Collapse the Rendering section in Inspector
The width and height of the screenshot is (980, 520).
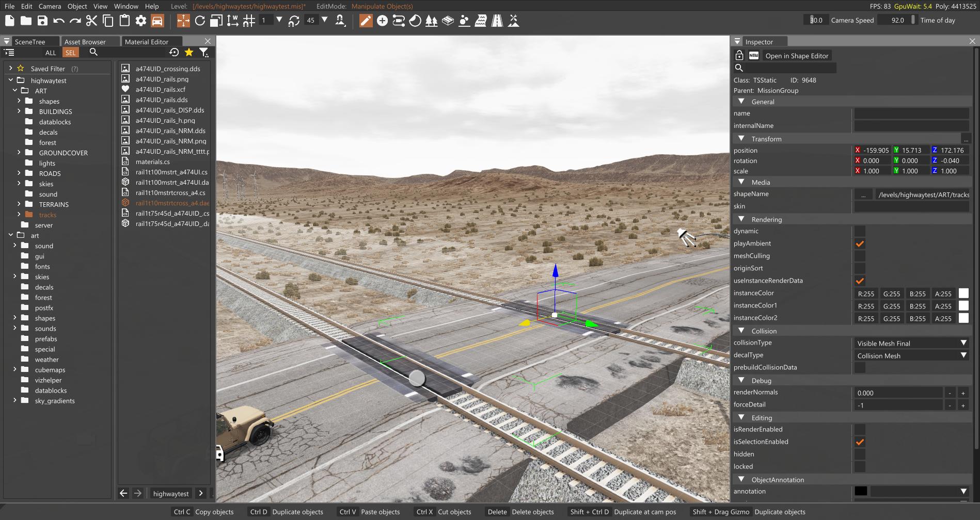click(741, 219)
